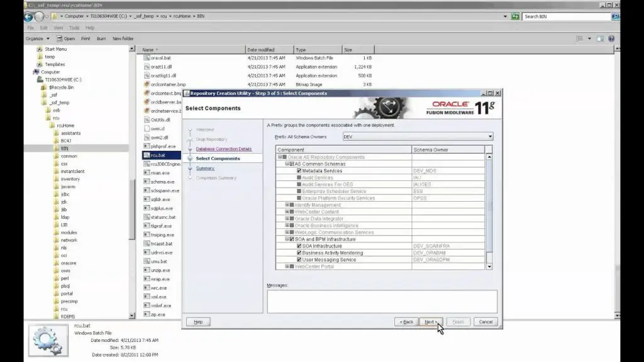The width and height of the screenshot is (644, 362).
Task: Click the folder tree scrollbar down arrow
Action: tap(132, 315)
